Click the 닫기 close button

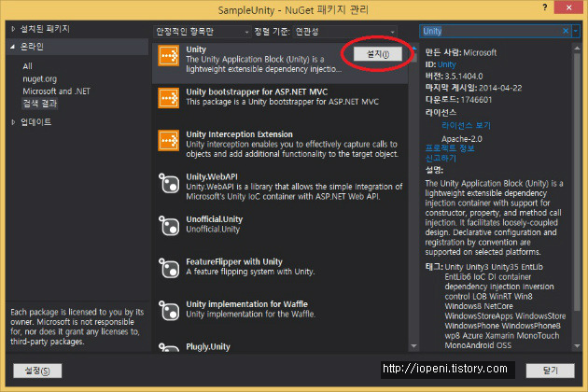point(550,371)
